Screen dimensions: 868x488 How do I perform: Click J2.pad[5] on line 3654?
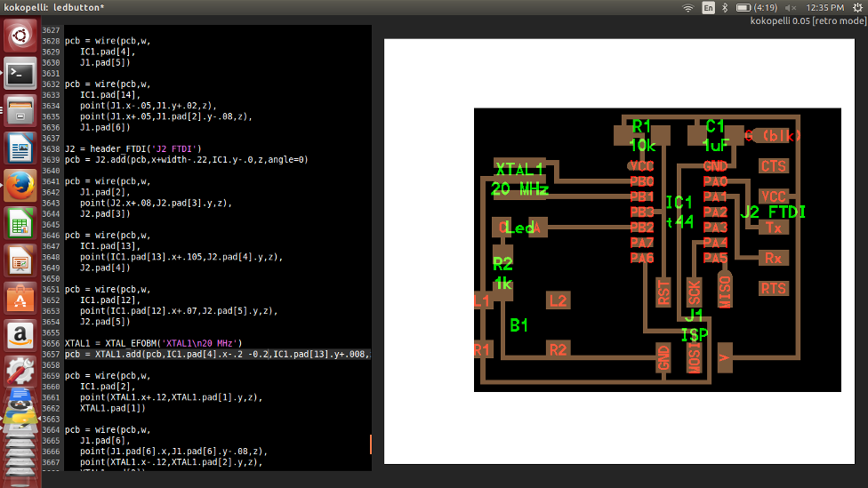coord(105,322)
